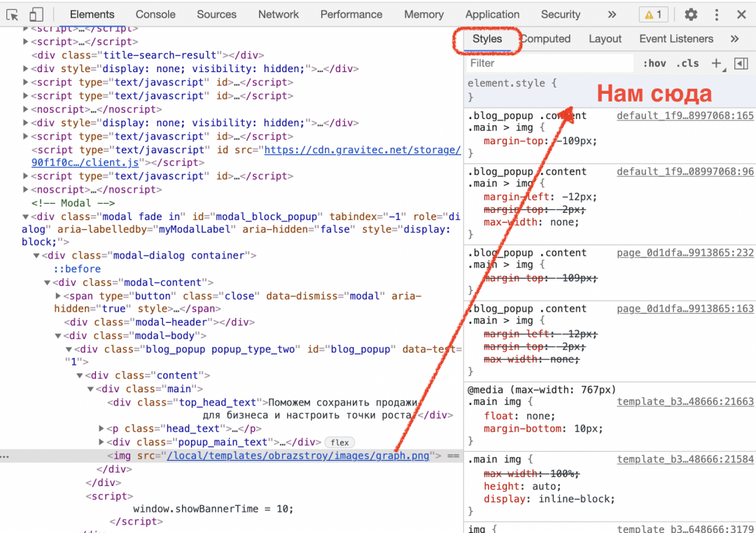Image resolution: width=756 pixels, height=533 pixels.
Task: Toggle the :hov element state button
Action: click(654, 64)
